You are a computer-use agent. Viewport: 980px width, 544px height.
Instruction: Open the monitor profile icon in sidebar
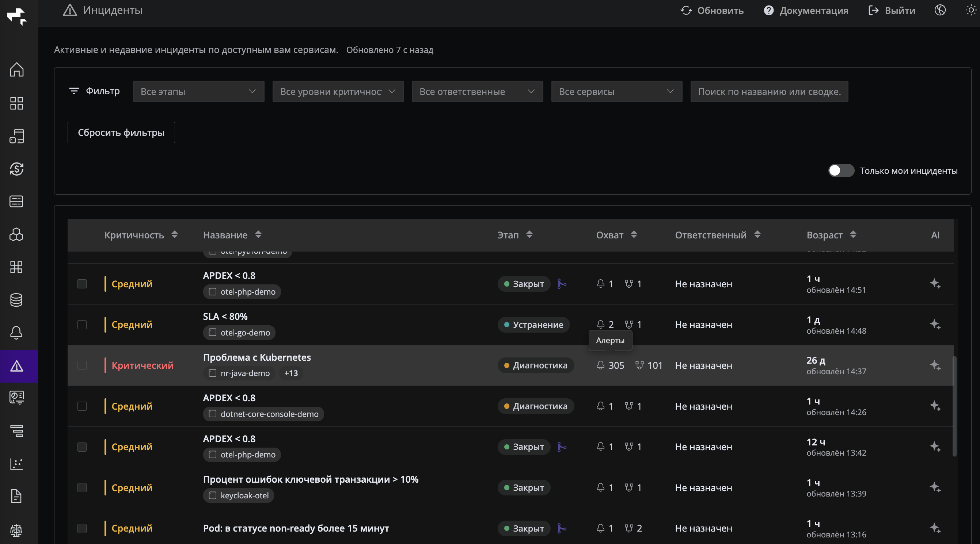point(16,398)
